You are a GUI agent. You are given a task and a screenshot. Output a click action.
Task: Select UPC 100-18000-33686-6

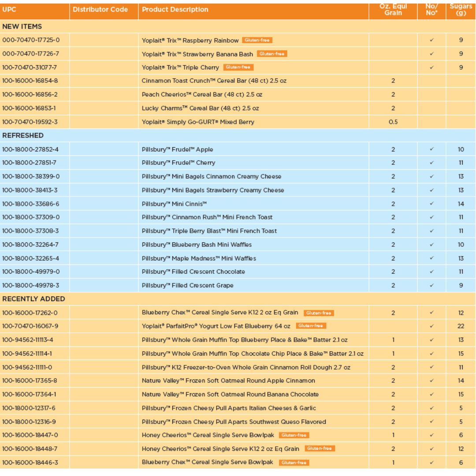click(x=31, y=204)
